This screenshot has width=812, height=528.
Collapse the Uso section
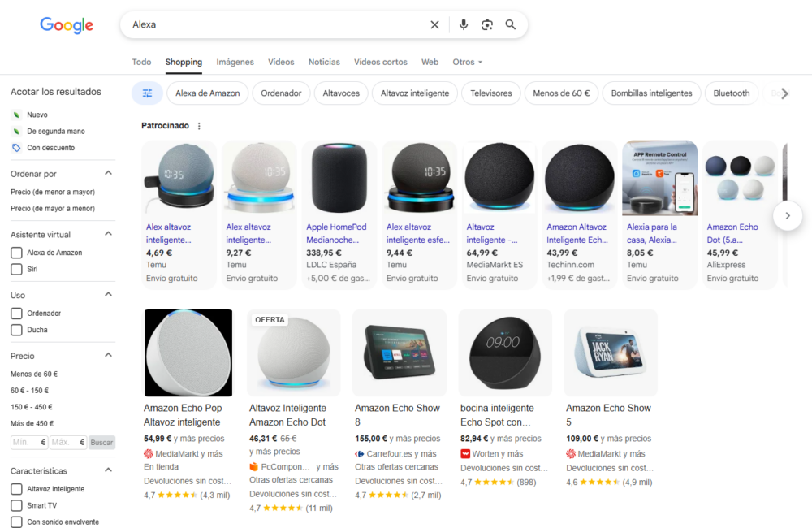click(108, 294)
